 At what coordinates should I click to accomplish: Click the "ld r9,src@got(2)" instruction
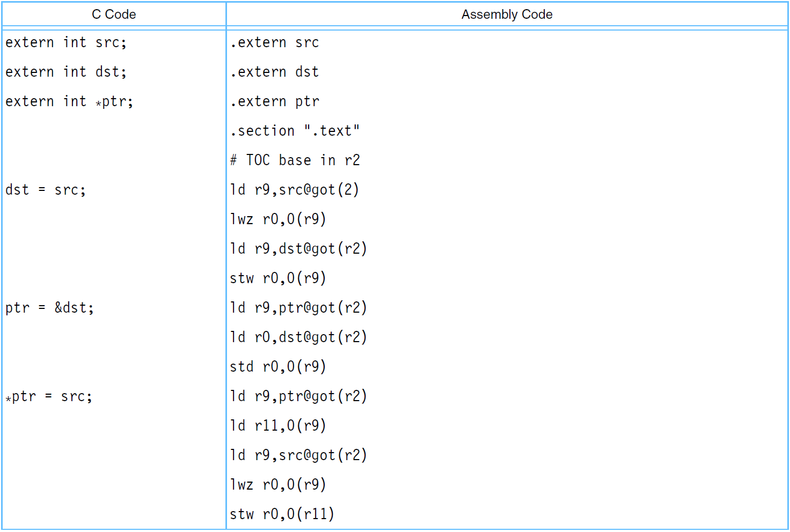click(294, 190)
